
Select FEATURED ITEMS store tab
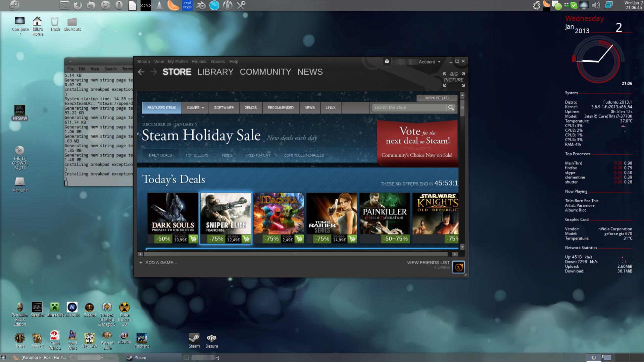[x=161, y=108]
